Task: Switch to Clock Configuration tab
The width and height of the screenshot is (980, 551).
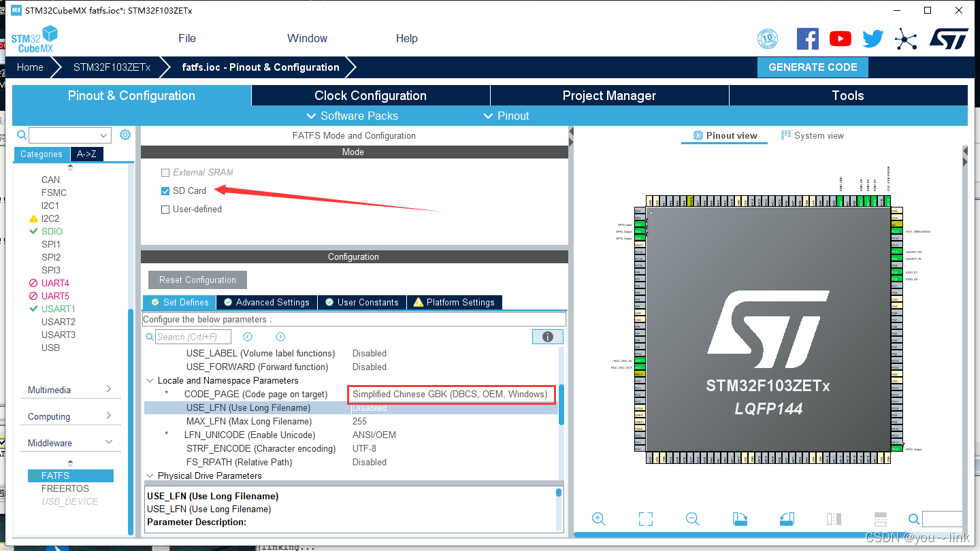Action: [x=370, y=96]
